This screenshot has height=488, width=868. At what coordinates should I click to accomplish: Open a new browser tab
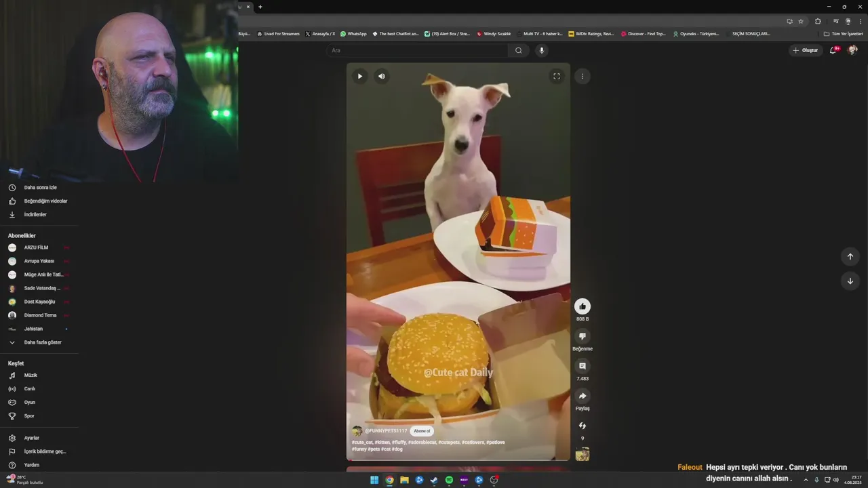(260, 7)
